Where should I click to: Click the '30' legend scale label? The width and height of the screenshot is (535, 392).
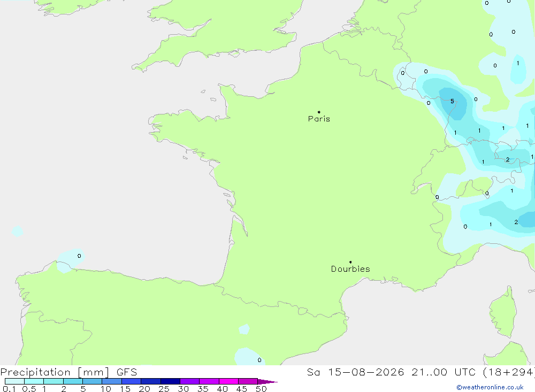[x=184, y=389]
